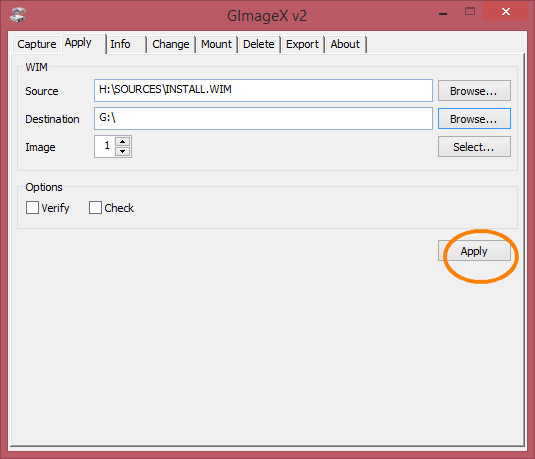Increase the Image number with up arrow

coord(122,141)
